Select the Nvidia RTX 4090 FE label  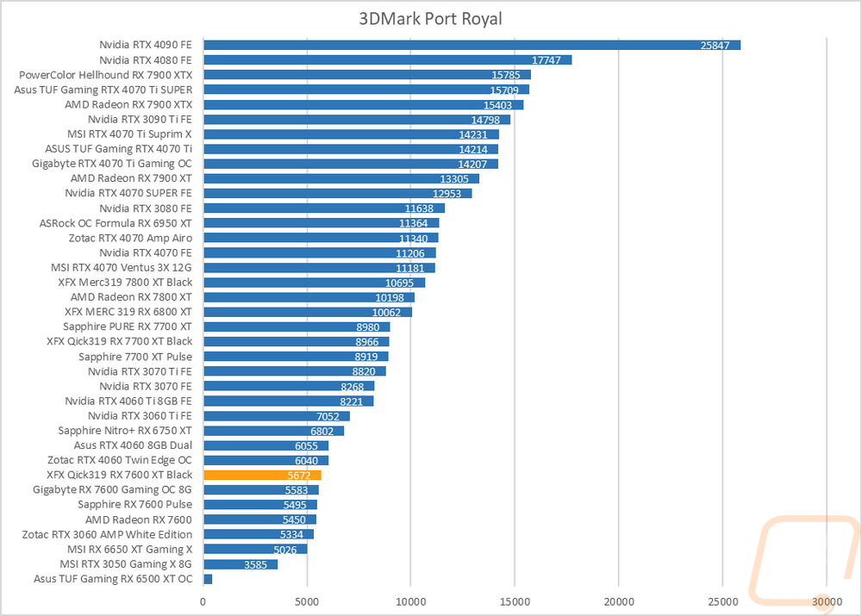click(146, 45)
